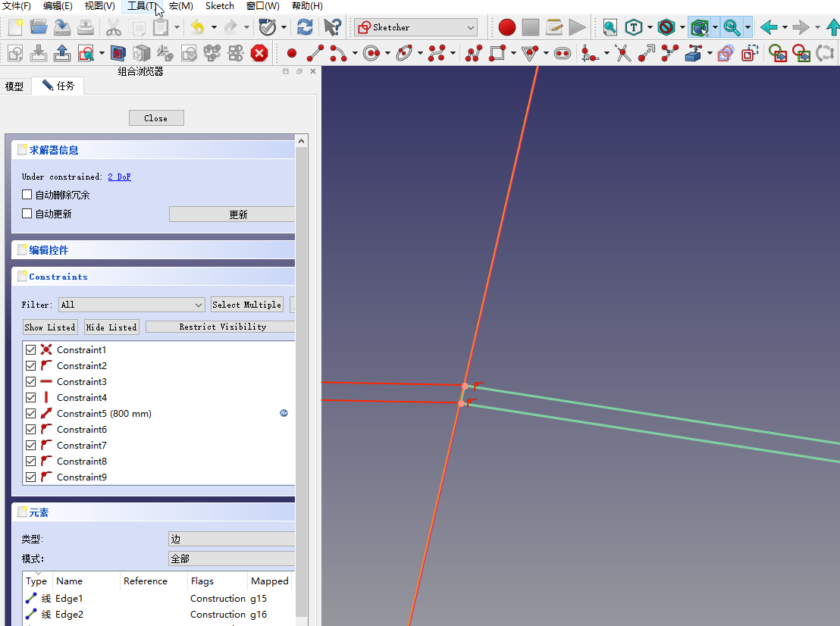Image resolution: width=840 pixels, height=626 pixels.
Task: Select the Fillet tool
Action: coord(591,53)
